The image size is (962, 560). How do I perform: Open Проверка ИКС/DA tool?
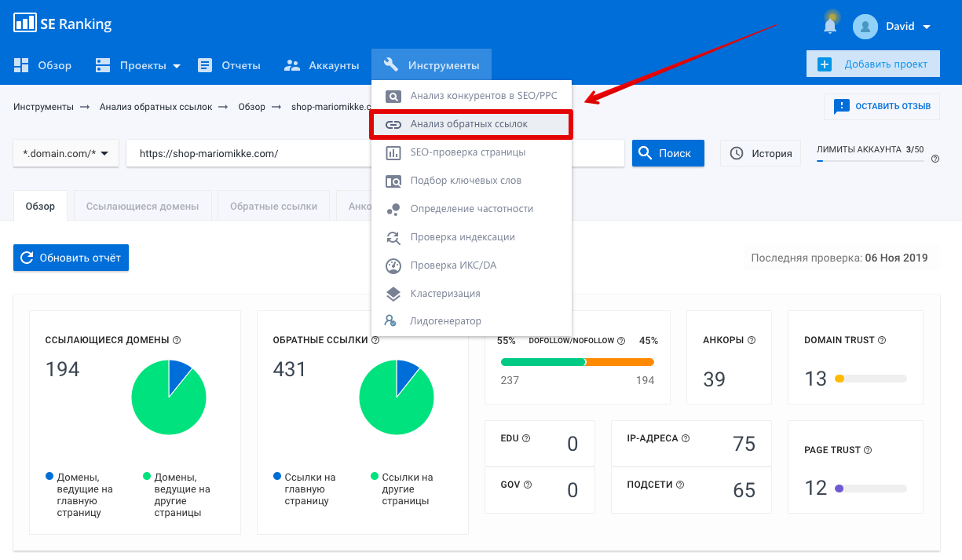(x=471, y=265)
